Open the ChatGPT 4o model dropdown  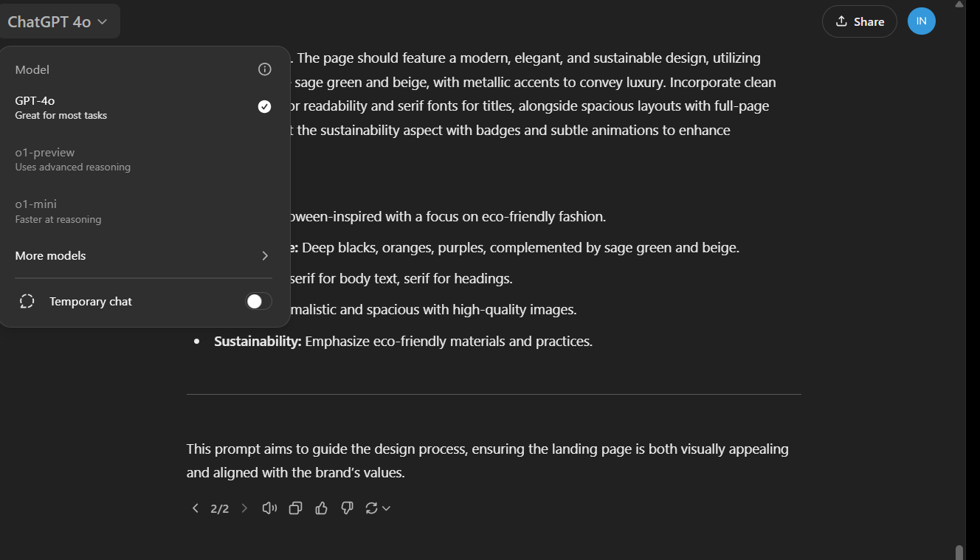(58, 22)
